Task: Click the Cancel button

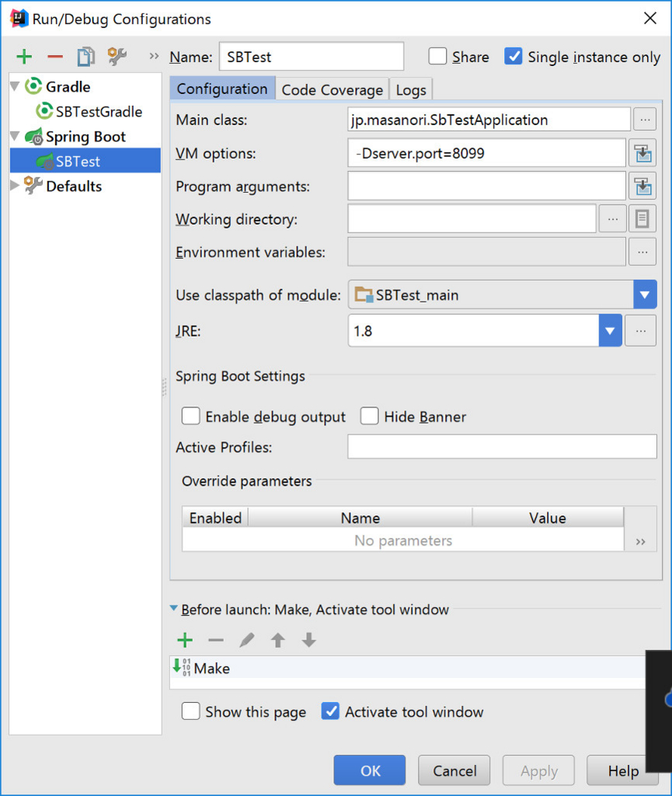Action: (x=454, y=770)
